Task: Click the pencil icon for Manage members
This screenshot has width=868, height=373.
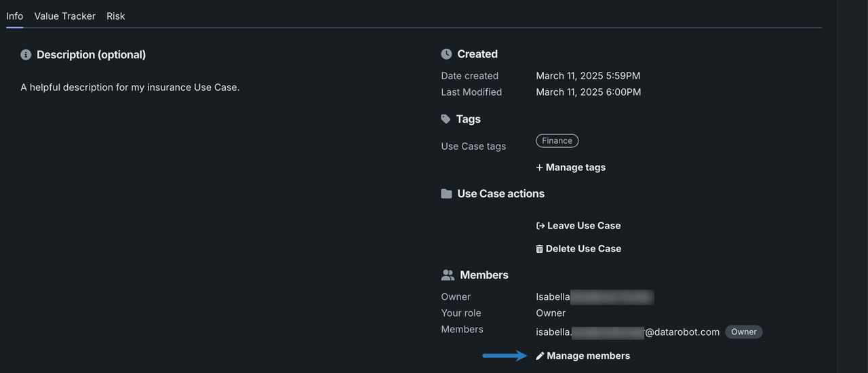Action: [540, 356]
